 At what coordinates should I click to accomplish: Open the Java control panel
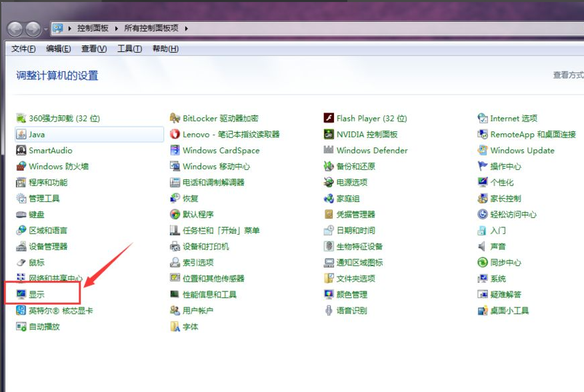coord(38,134)
